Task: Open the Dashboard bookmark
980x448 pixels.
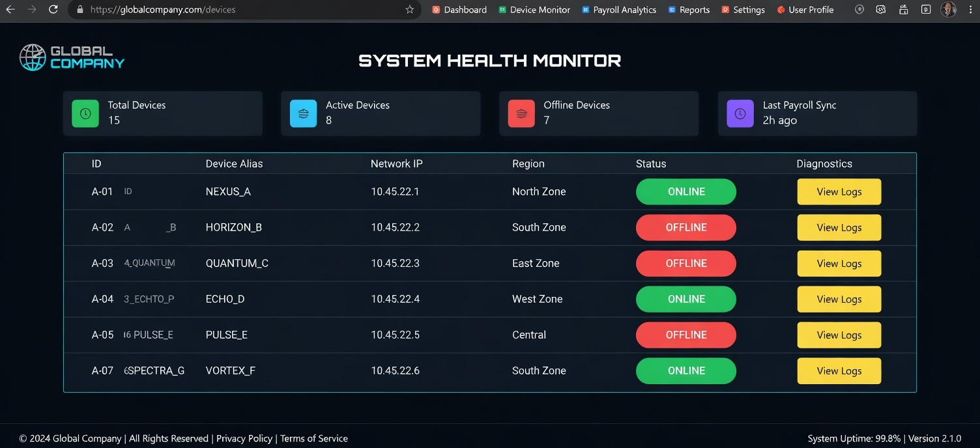Action: (x=459, y=10)
